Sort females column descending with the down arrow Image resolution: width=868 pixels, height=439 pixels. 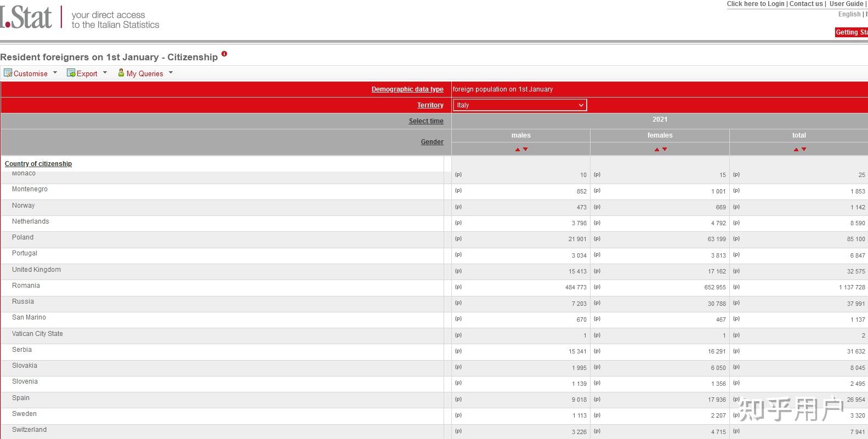(x=665, y=149)
